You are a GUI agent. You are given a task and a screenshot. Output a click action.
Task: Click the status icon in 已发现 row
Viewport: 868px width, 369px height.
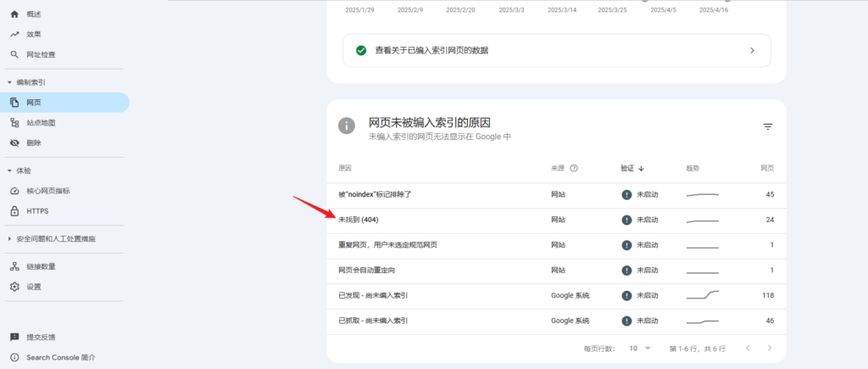click(626, 296)
